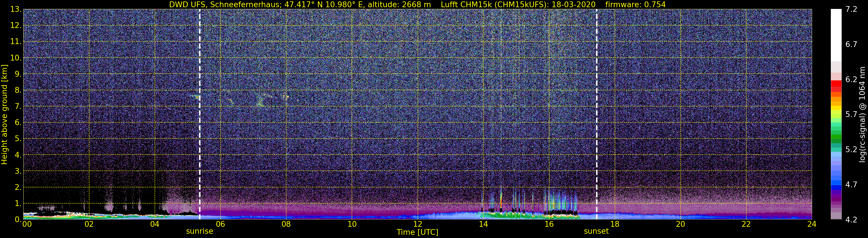Screen dimensions: 868x238
Task: Click the 'Lufft CHM15k (CHM15kUFS): 18-03-2020' text
Action: coord(518,4)
